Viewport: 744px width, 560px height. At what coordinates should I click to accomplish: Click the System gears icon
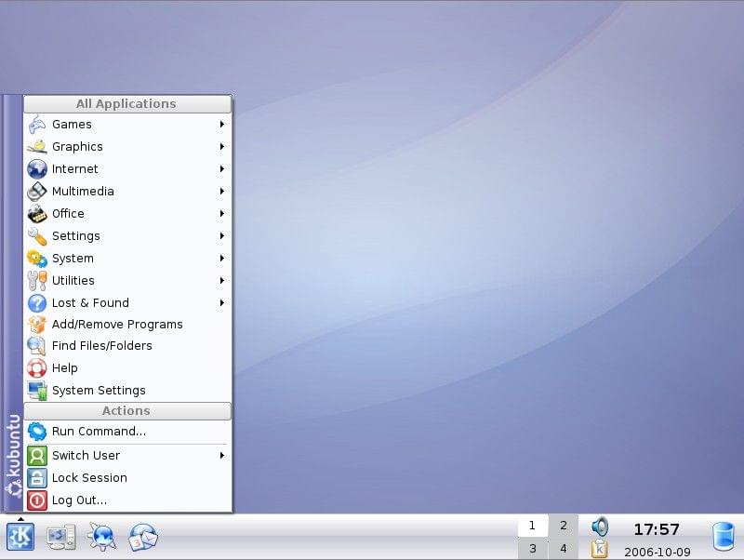[37, 259]
